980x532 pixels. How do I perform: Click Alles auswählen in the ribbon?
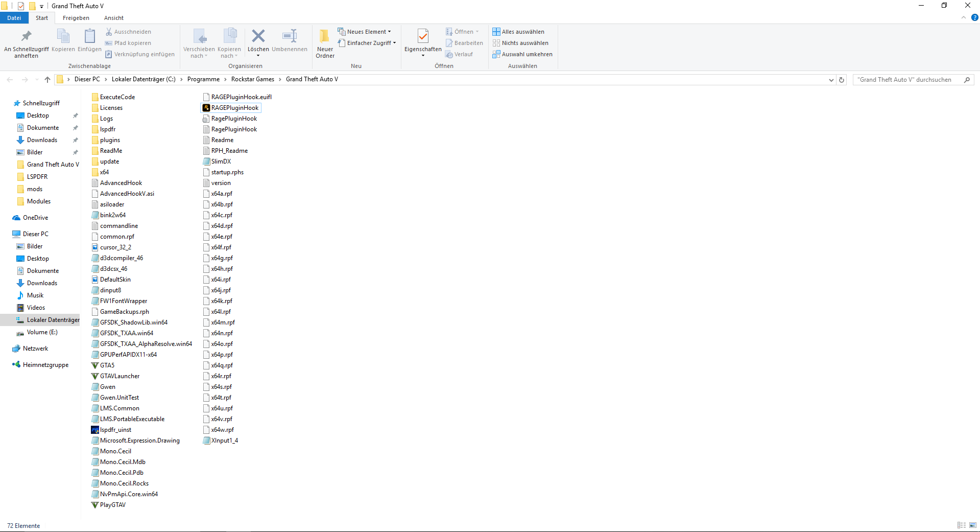[x=518, y=32]
